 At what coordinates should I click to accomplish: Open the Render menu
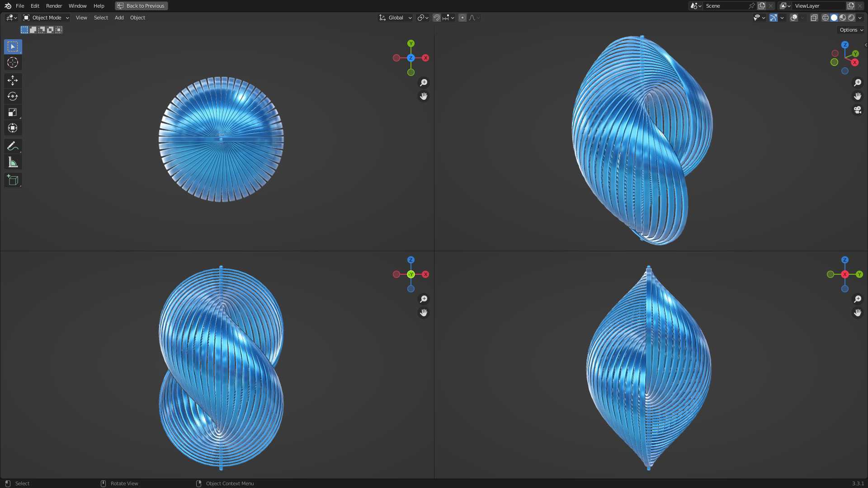(54, 6)
